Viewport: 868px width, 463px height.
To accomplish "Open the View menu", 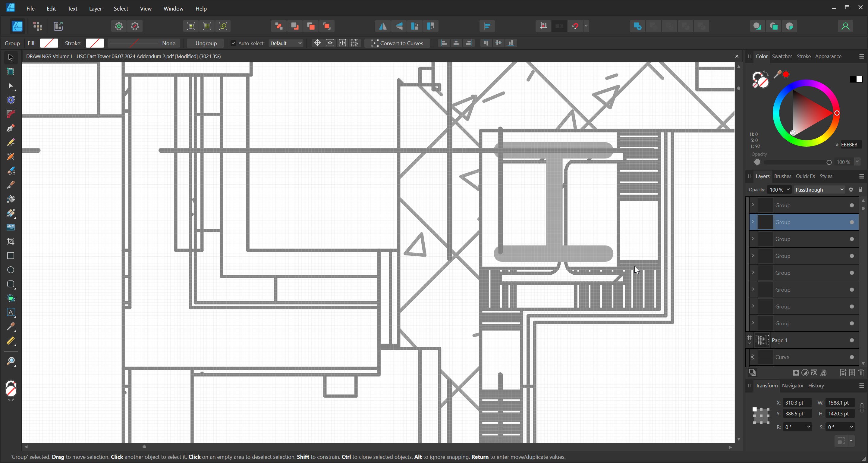I will click(x=146, y=8).
